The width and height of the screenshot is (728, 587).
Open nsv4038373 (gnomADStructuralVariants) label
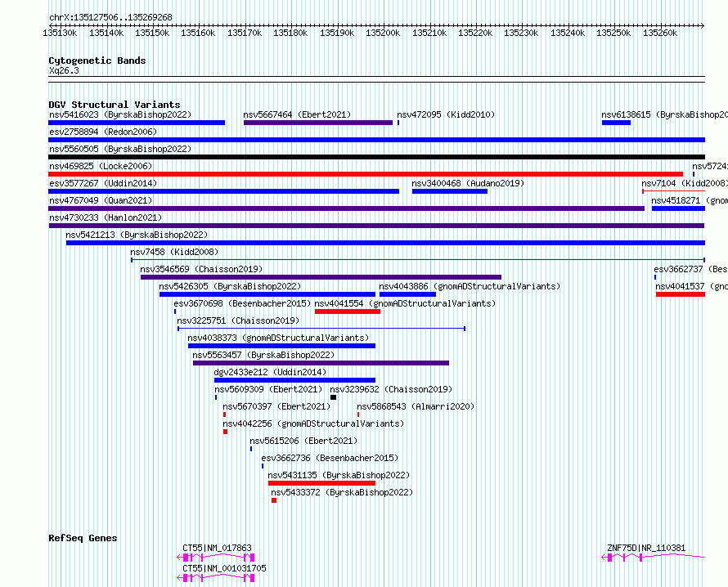click(278, 338)
